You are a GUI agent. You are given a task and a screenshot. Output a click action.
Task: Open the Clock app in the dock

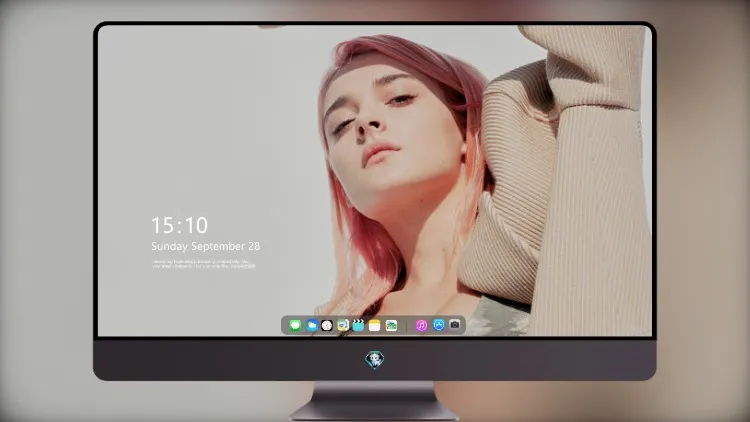(327, 325)
